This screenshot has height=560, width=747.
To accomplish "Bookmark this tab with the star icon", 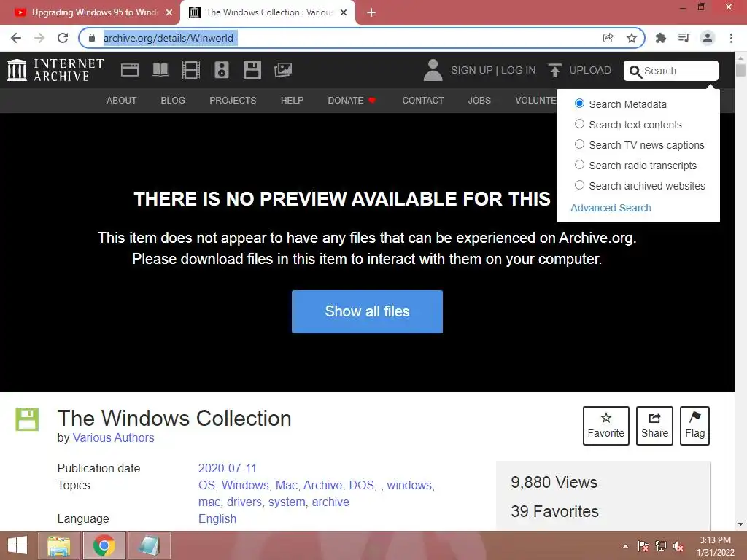I will tap(632, 38).
